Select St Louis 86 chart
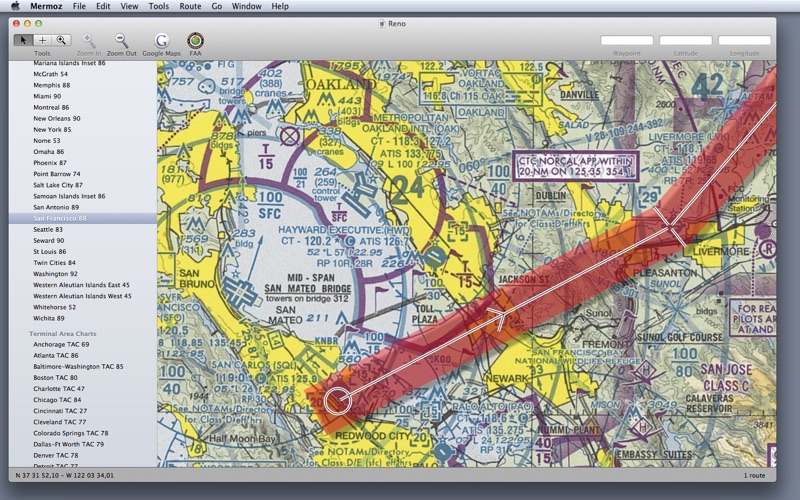This screenshot has height=500, width=800. point(48,252)
